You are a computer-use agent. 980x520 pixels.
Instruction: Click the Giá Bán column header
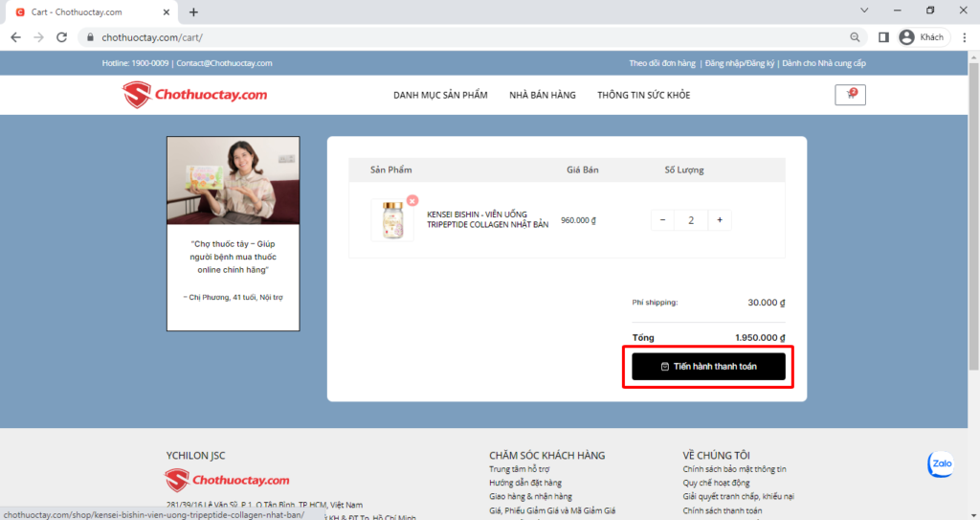pyautogui.click(x=583, y=170)
